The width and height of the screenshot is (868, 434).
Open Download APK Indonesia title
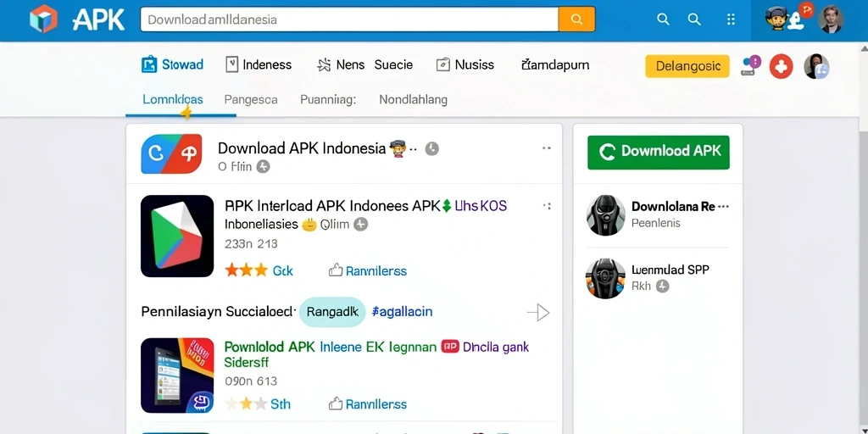(x=301, y=148)
